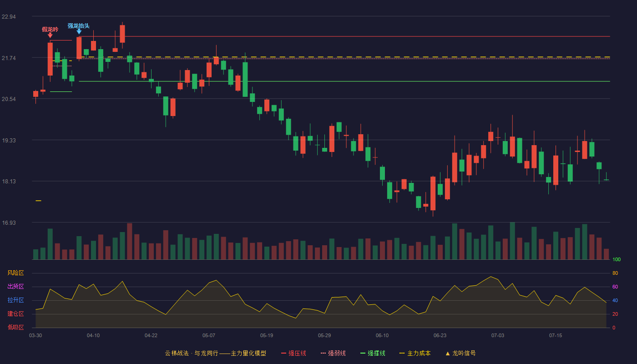Screen dimensions: 637x364
Task: Click the 06-10 date label
Action: [x=382, y=335]
